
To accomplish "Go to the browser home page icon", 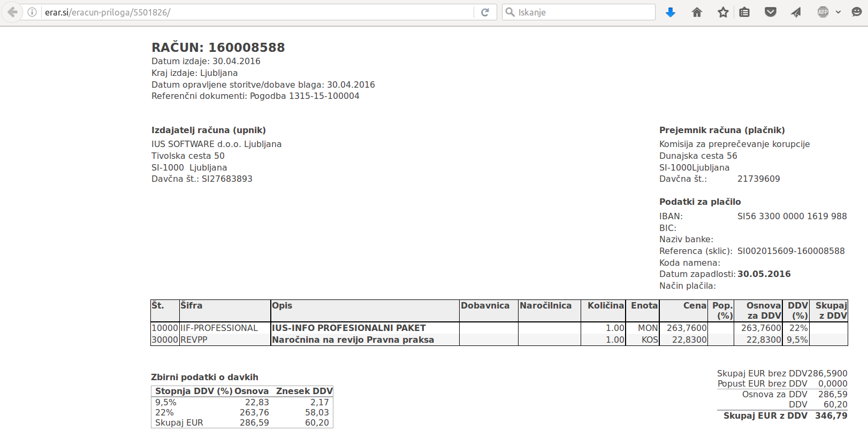I will [x=697, y=12].
